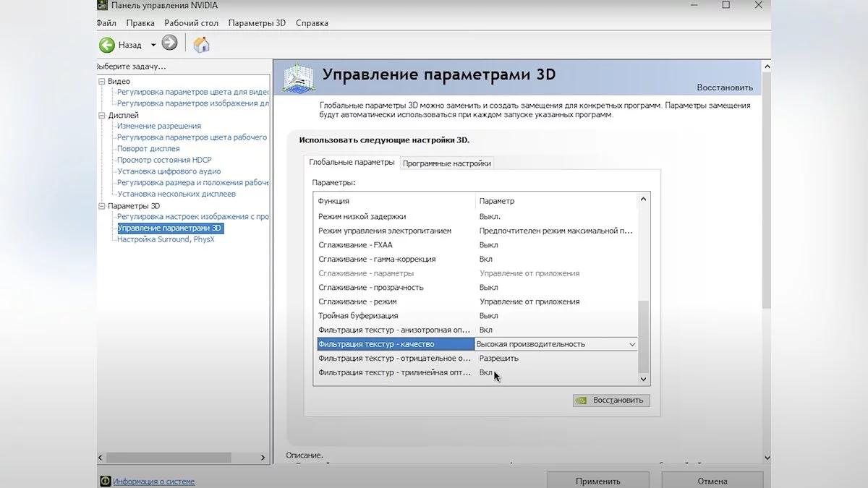Image resolution: width=868 pixels, height=488 pixels.
Task: Select Изменение разрешения in the task tree
Action: click(159, 127)
